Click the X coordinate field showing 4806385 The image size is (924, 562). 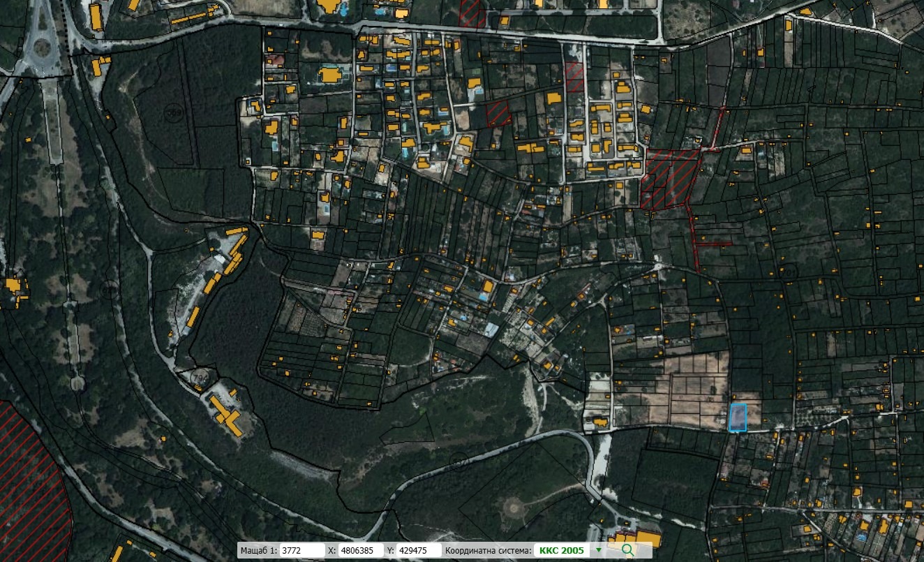[x=360, y=551]
